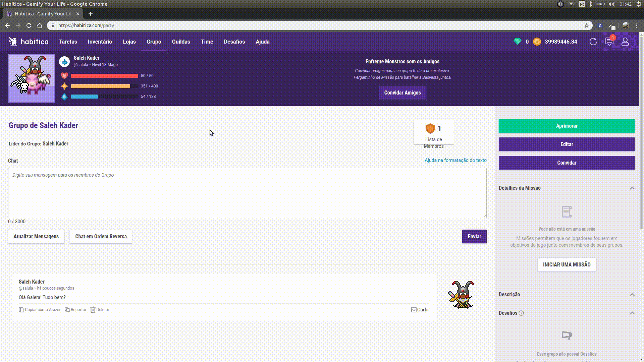This screenshot has width=644, height=362.
Task: Open the Desafios menu
Action: point(234,42)
